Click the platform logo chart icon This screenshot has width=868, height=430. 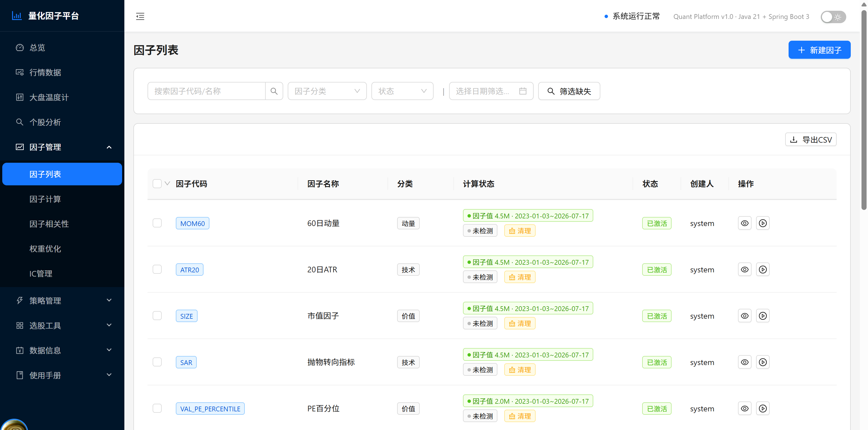coord(17,16)
